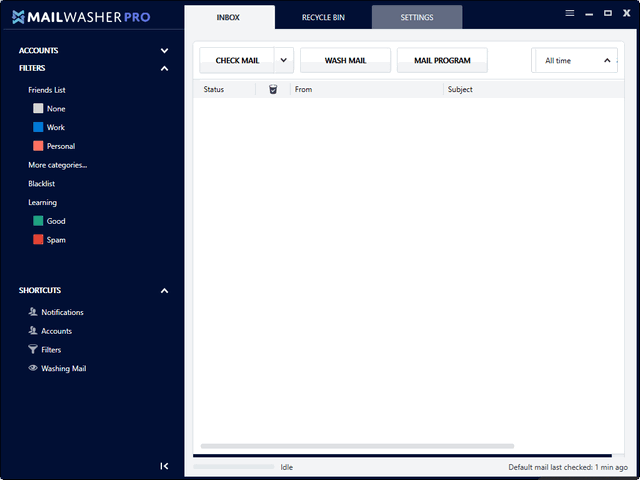Open the Learning filter section
This screenshot has height=480, width=640.
[x=42, y=202]
